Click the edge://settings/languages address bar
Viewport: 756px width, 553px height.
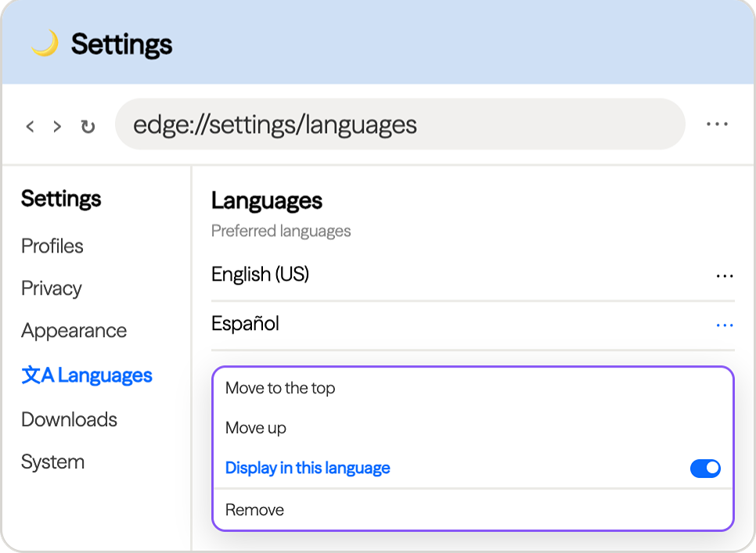pos(400,124)
